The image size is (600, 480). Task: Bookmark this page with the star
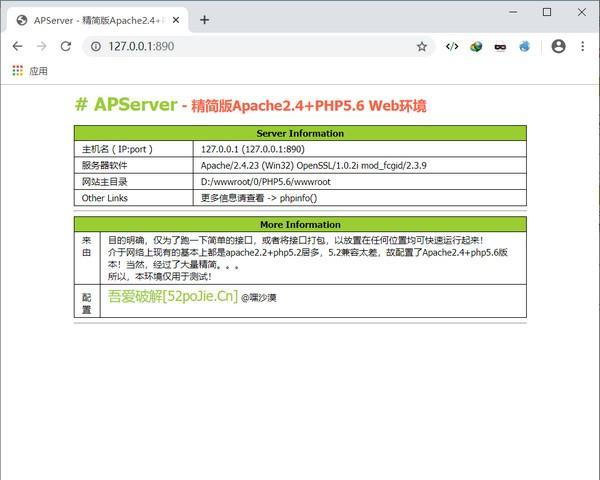tap(422, 47)
